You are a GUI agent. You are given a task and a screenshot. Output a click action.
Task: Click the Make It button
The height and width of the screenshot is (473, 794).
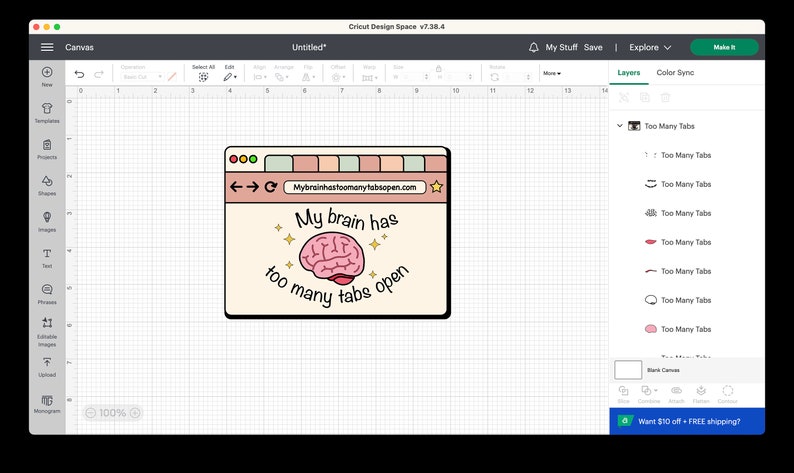coord(724,47)
